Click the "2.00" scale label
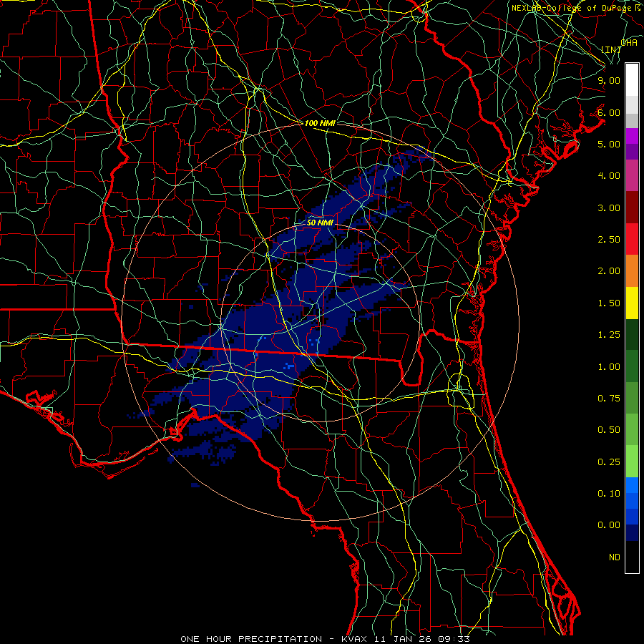This screenshot has height=644, width=644. [609, 271]
